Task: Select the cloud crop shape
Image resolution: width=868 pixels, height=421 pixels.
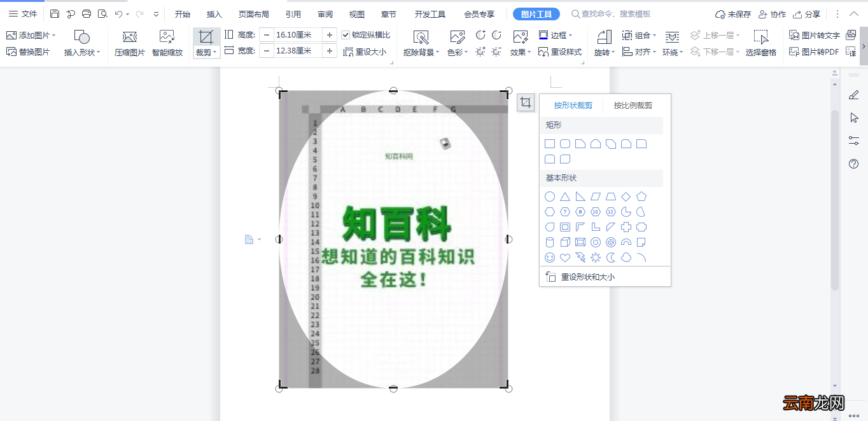Action: tap(626, 258)
